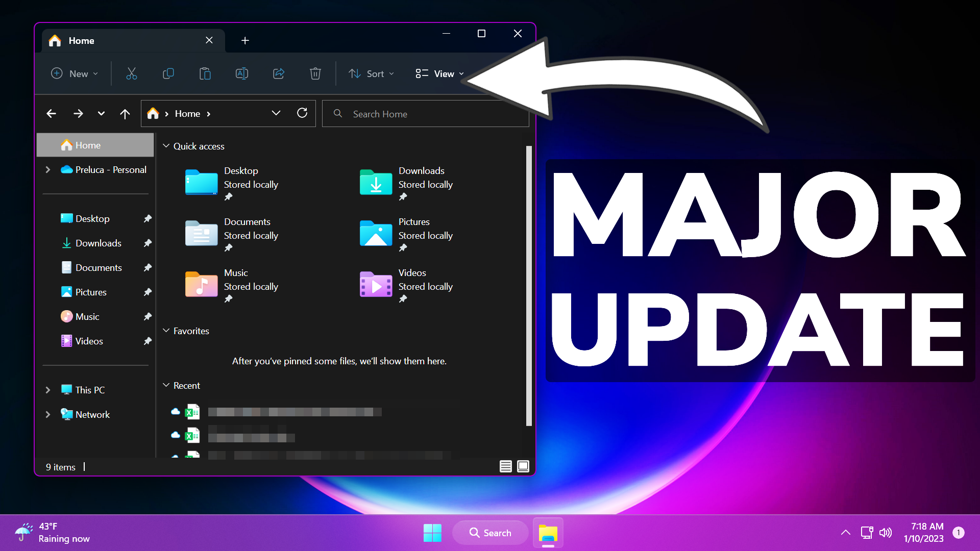Open the Sort options dropdown

pyautogui.click(x=372, y=73)
